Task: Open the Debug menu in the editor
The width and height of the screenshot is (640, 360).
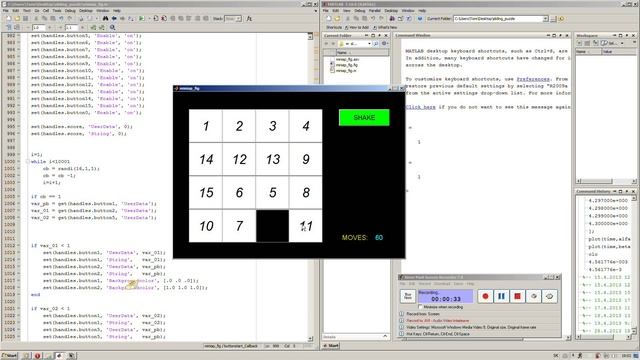Action: 70,11
